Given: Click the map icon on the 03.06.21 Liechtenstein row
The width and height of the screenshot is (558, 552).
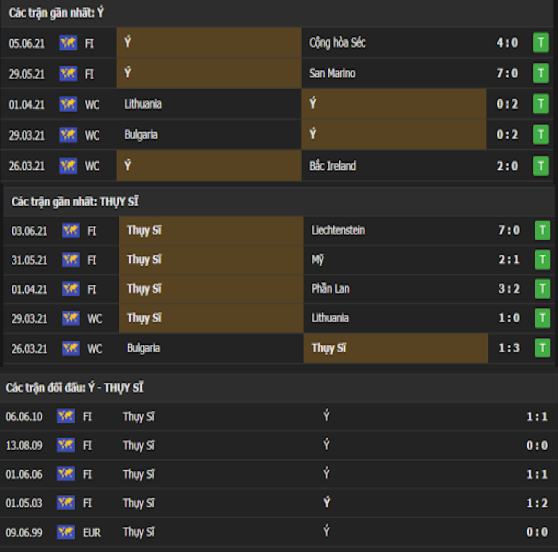Looking at the screenshot, I should pos(71,231).
